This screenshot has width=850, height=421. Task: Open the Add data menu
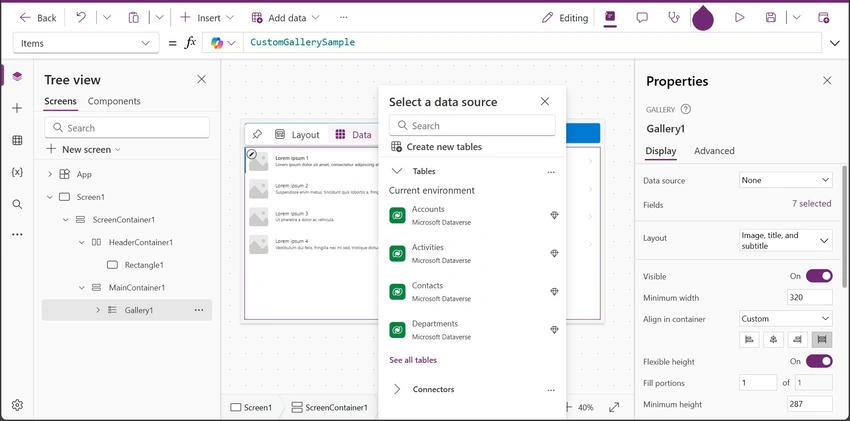285,18
